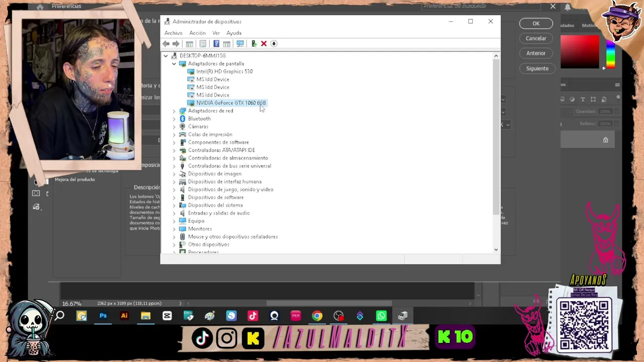Click the Device Manager taskbar icon
This screenshot has width=644, height=362.
click(403, 316)
